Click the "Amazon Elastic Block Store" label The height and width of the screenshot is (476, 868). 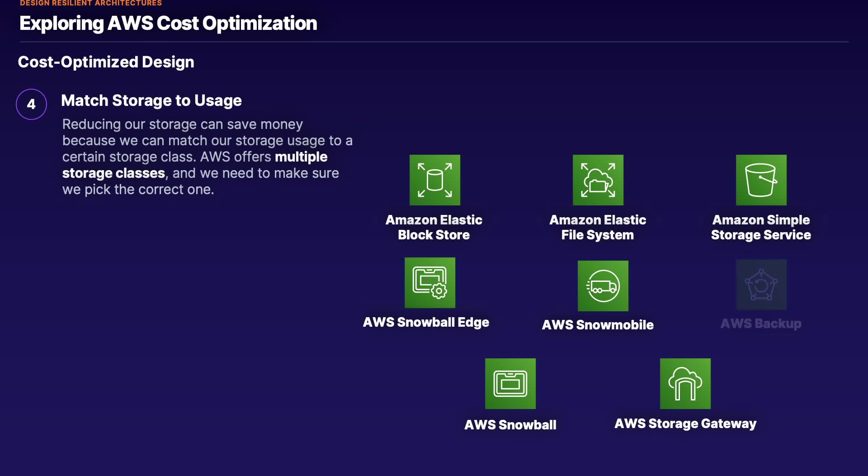coord(434,227)
